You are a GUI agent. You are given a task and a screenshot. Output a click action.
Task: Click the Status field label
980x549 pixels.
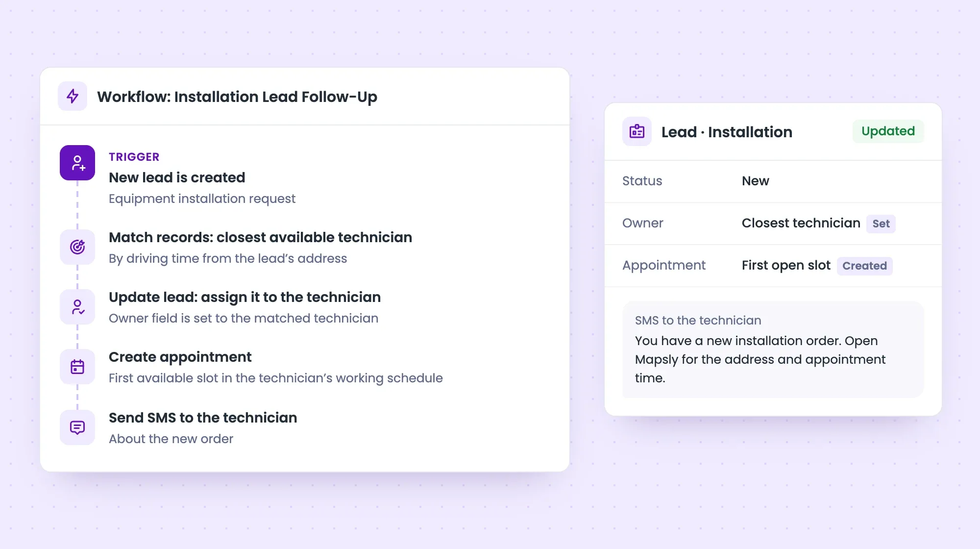click(642, 181)
